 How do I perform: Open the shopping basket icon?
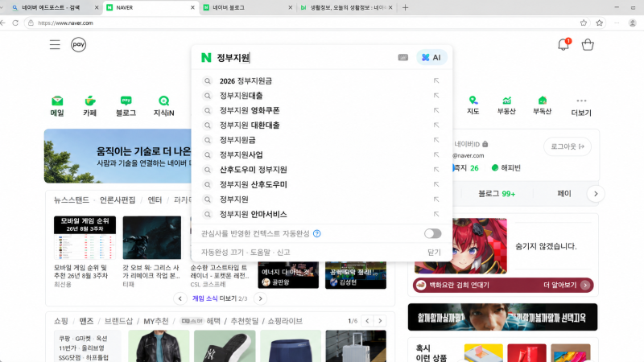click(x=588, y=44)
